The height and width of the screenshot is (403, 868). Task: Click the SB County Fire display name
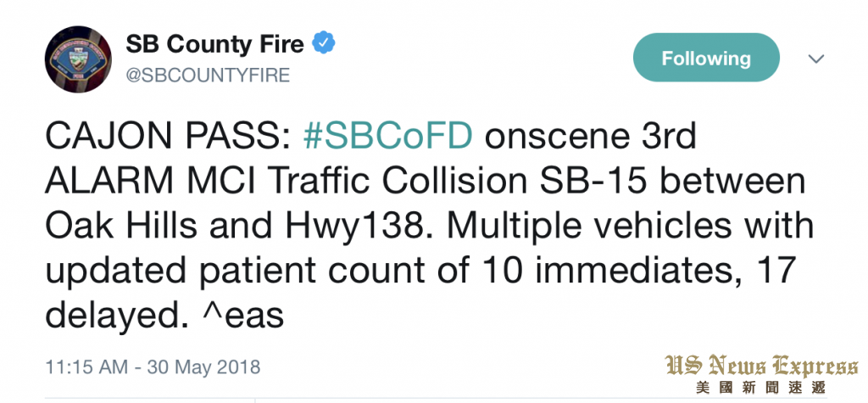click(214, 44)
